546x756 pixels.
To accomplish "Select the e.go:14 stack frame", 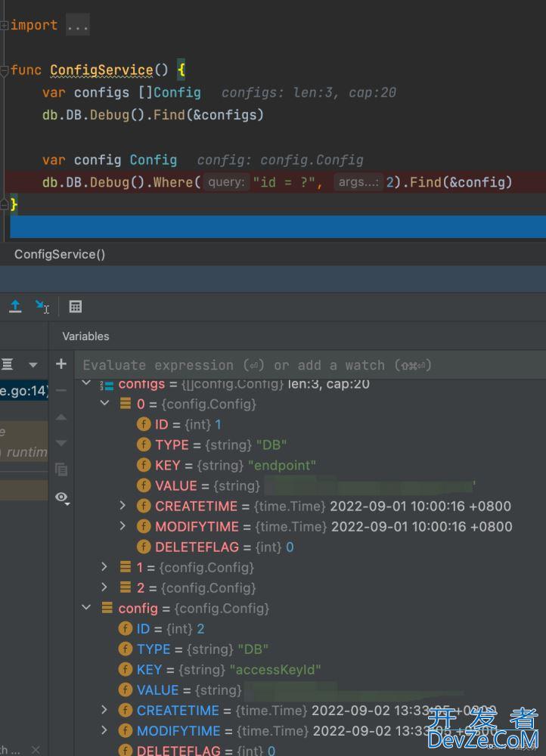I will [24, 391].
